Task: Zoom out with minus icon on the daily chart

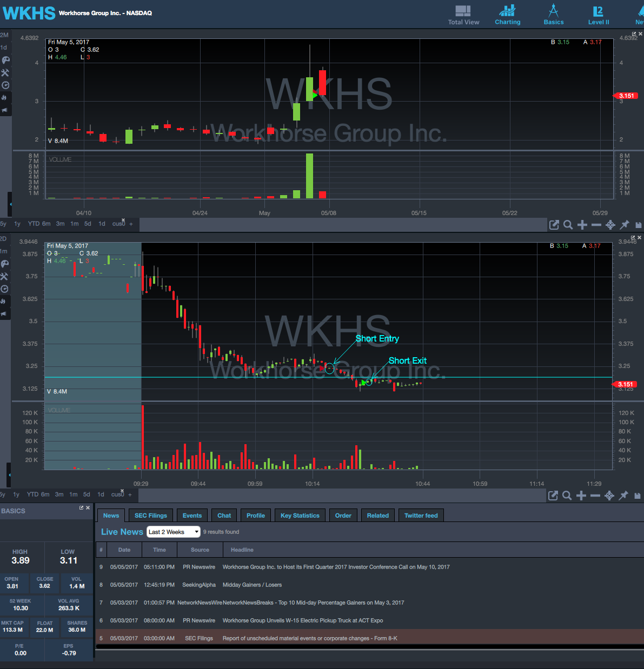Action: 596,225
